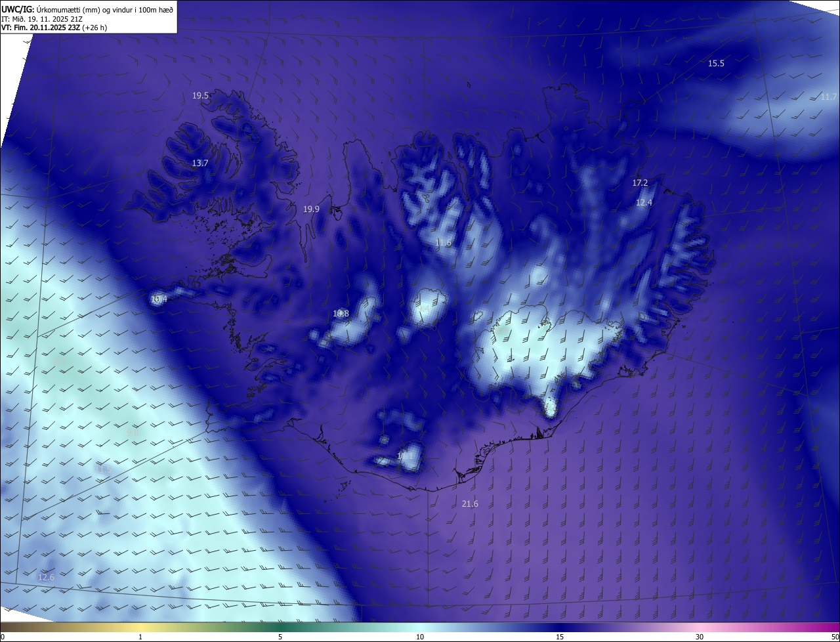Viewport: 840px width, 642px height.
Task: Click the 21.6 value label
Action: click(x=470, y=504)
